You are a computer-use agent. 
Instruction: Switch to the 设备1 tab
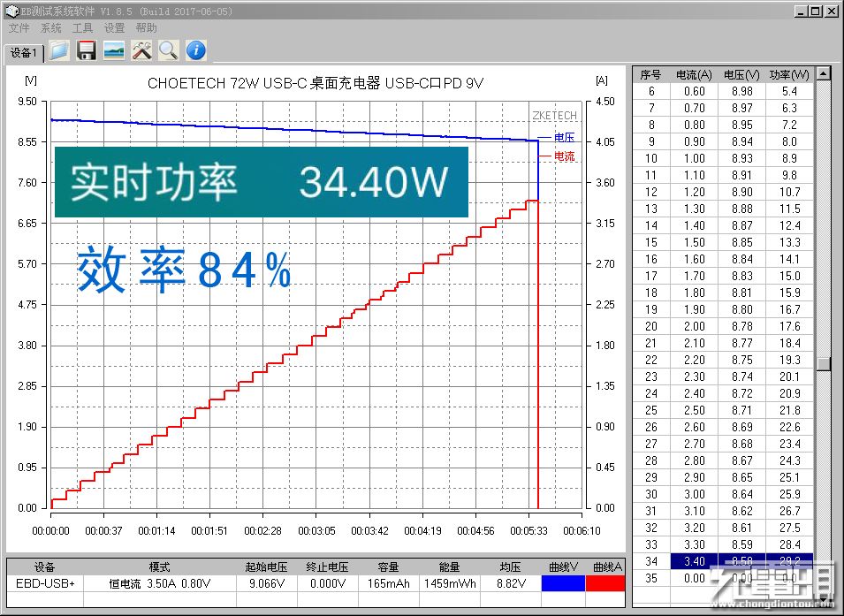click(24, 53)
